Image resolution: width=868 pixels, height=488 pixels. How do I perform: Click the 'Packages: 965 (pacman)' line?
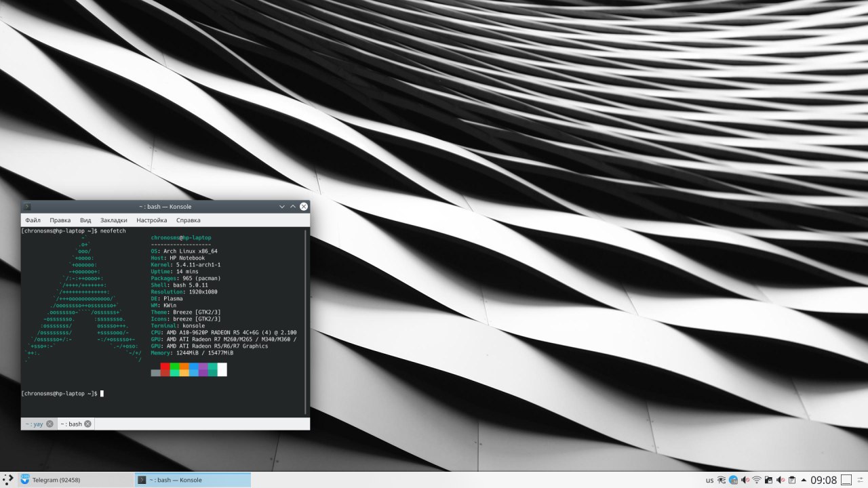[x=186, y=278]
